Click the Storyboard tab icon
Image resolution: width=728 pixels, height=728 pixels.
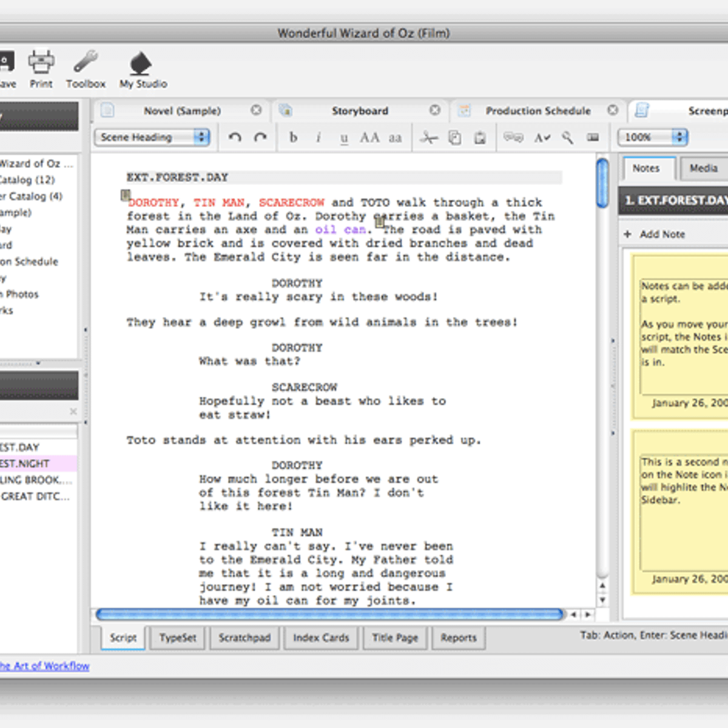pos(285,110)
